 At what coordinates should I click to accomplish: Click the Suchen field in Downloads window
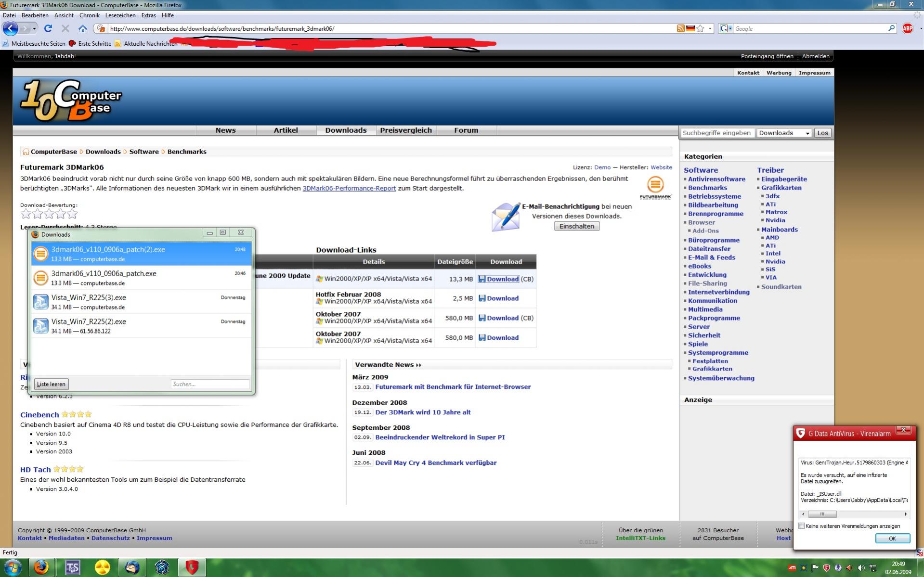tap(210, 384)
